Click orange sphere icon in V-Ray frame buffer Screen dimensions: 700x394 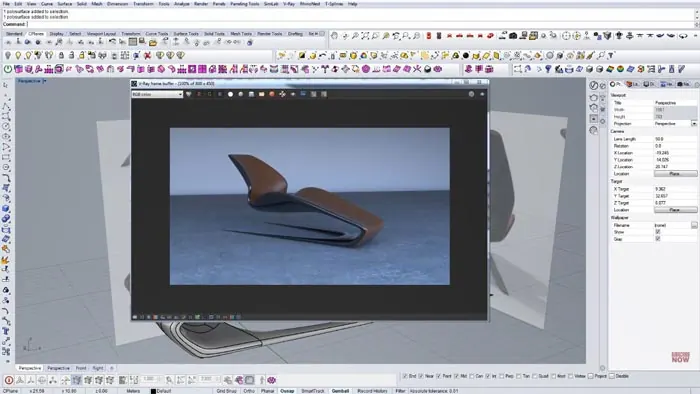point(271,94)
